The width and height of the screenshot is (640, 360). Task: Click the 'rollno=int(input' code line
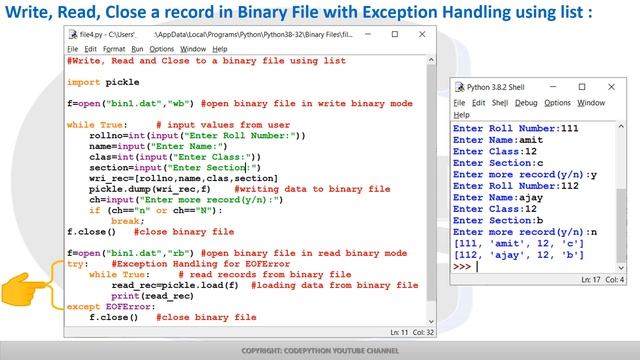(197, 136)
